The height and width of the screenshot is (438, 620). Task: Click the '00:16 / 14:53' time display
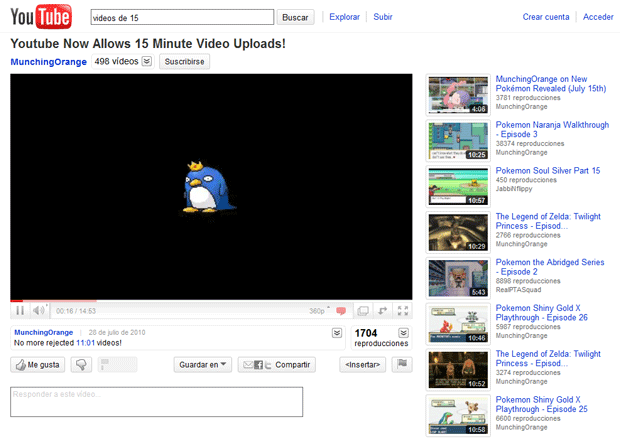coord(76,311)
